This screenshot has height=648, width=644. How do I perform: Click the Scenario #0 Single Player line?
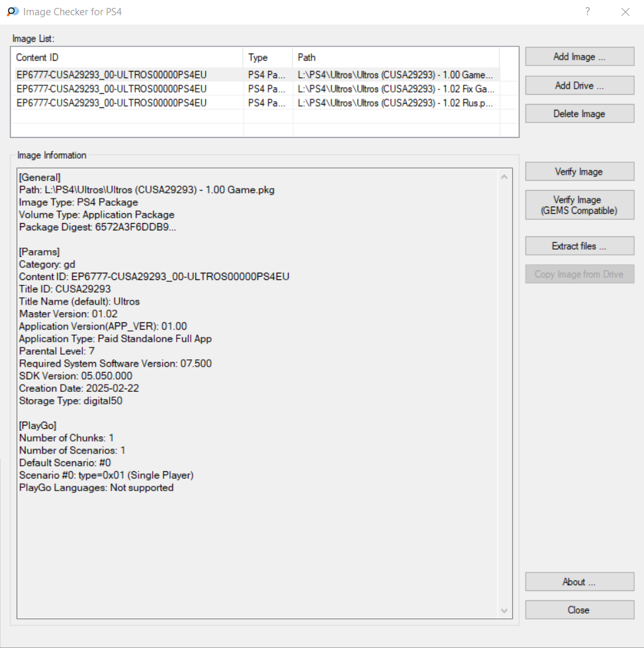point(107,475)
